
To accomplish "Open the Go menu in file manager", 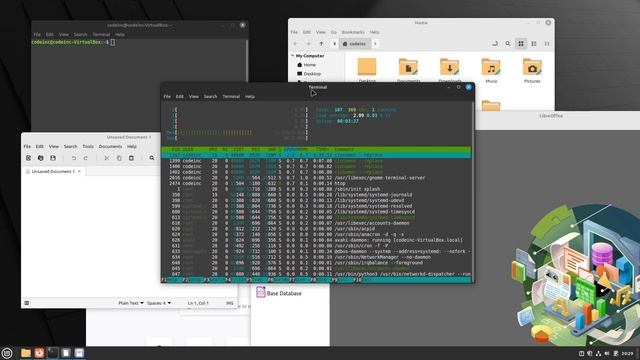I will (x=333, y=32).
